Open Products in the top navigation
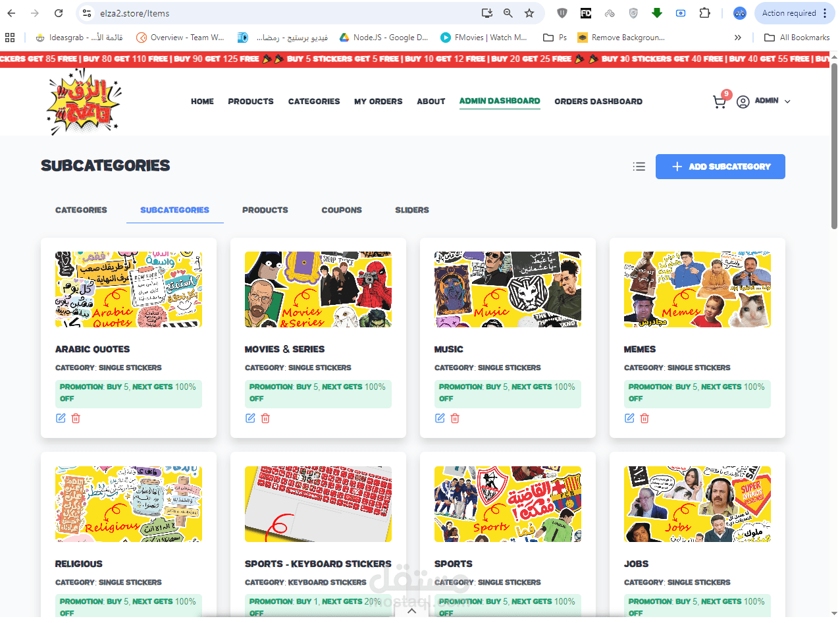Viewport: 840px width, 623px height. point(251,101)
